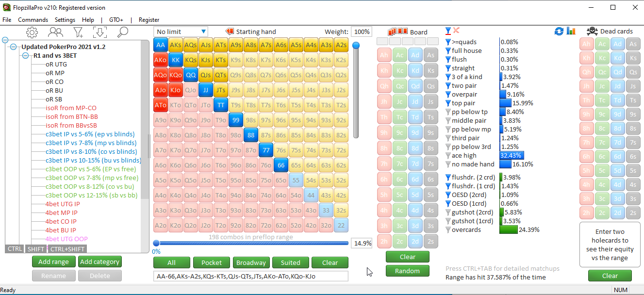The image size is (644, 295).
Task: Click the funnel icon next to pp below tp
Action: (x=448, y=112)
